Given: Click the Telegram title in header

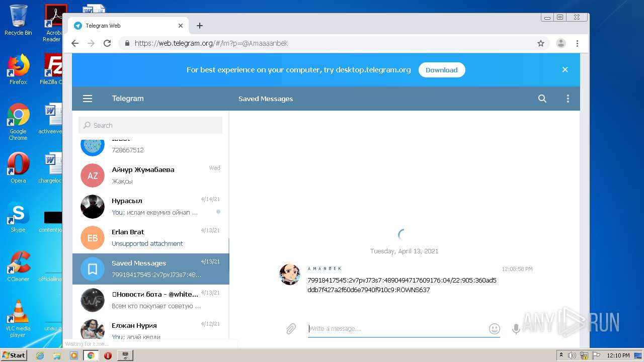Looking at the screenshot, I should pos(128,99).
